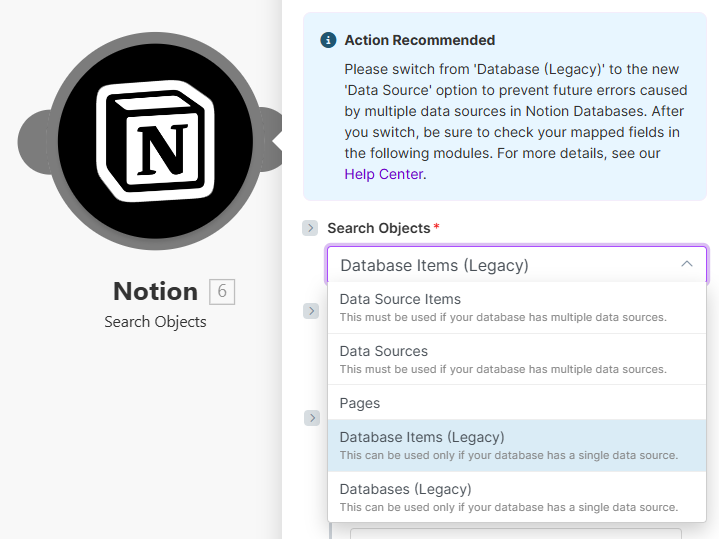Viewport: 719px width, 539px height.
Task: Expand the Search Objects field chevron
Action: pos(310,228)
